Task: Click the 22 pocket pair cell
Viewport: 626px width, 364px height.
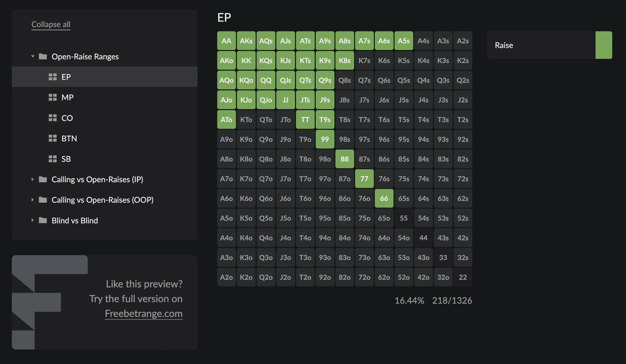Action: pos(462,277)
